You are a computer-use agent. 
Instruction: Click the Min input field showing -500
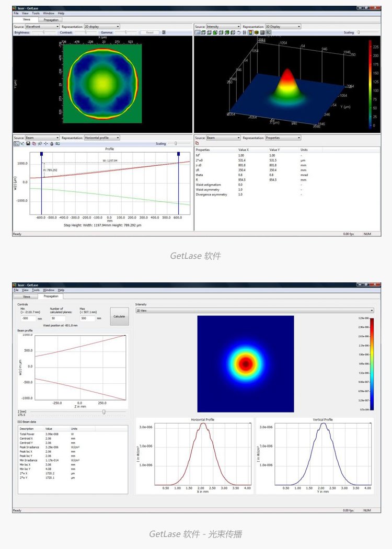click(x=27, y=318)
